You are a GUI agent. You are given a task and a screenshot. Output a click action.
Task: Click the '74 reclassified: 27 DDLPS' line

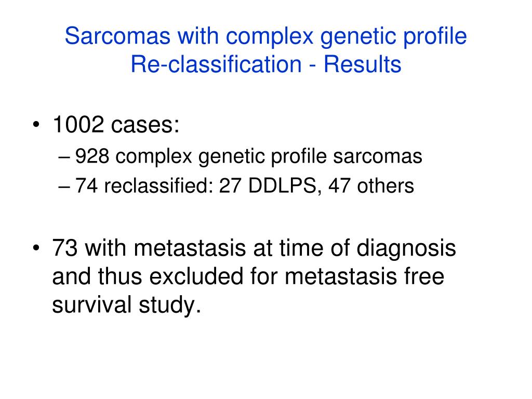click(x=244, y=185)
